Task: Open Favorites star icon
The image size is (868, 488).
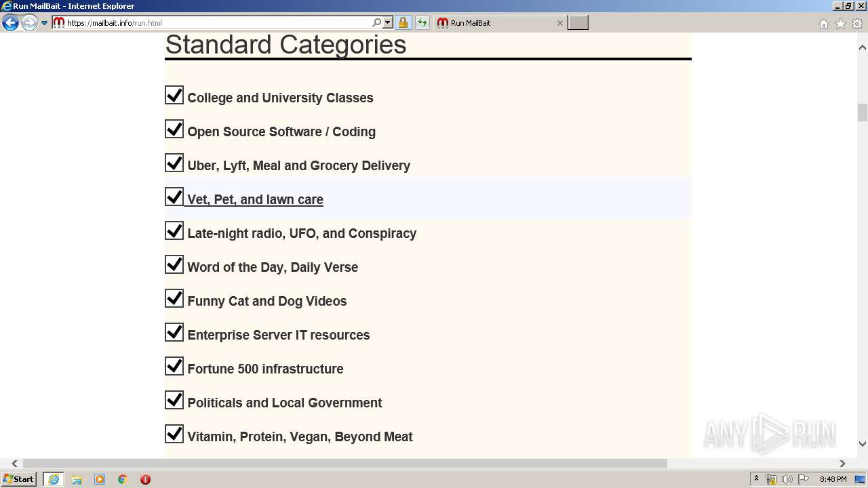Action: tap(840, 24)
